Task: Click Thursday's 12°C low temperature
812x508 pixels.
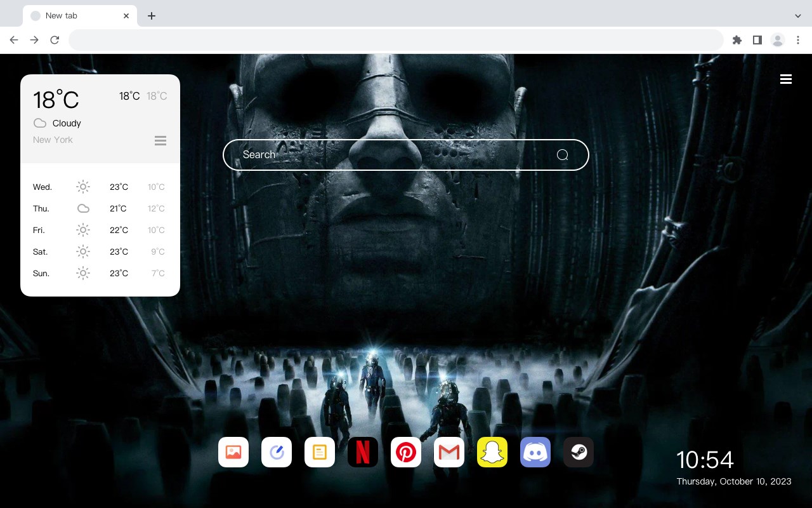Action: (x=156, y=208)
